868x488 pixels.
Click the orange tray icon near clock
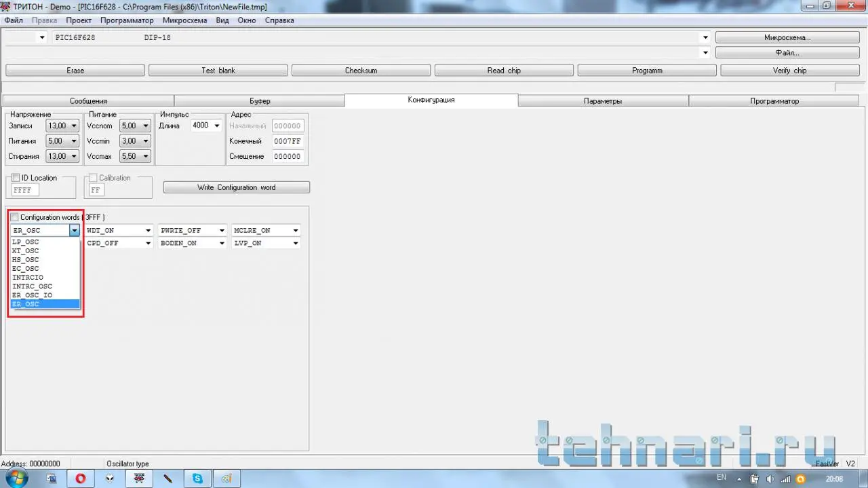pyautogui.click(x=800, y=478)
